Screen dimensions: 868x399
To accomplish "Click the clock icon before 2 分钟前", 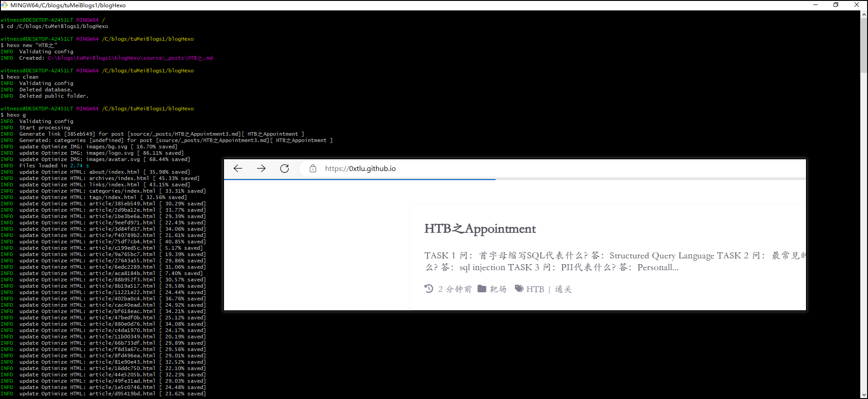I will (429, 289).
